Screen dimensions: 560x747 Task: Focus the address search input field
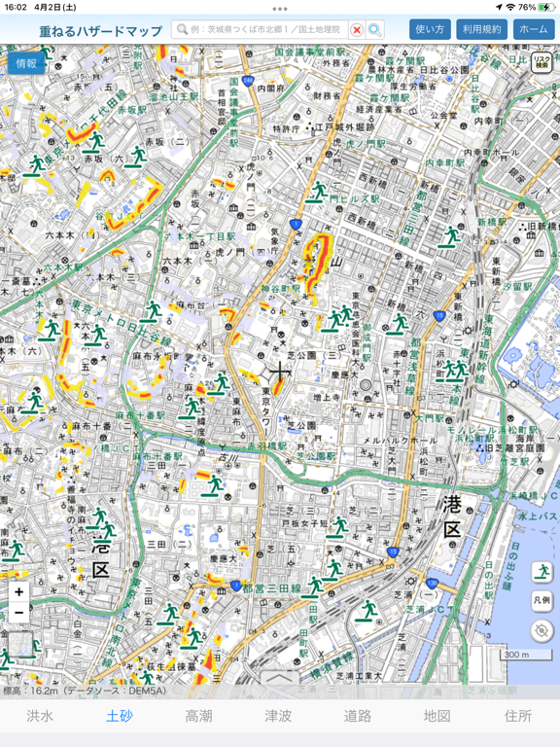(261, 30)
